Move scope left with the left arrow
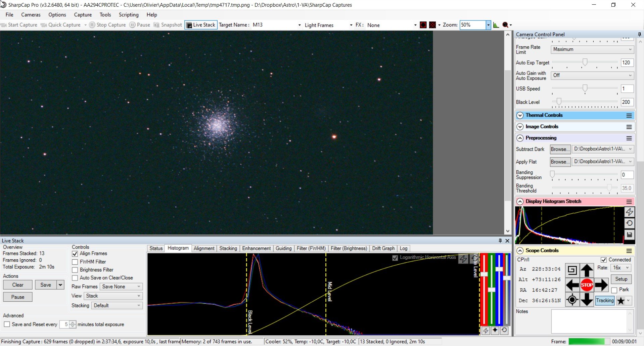The width and height of the screenshot is (644, 346). [572, 285]
